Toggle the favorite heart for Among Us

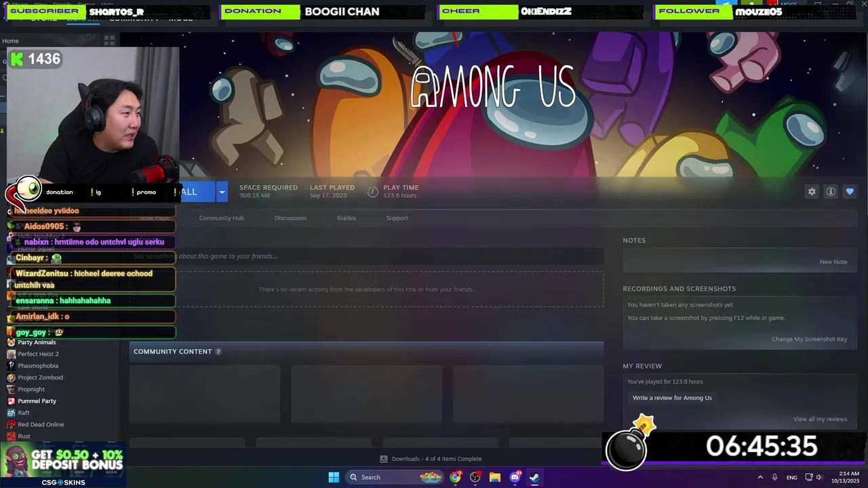[850, 192]
